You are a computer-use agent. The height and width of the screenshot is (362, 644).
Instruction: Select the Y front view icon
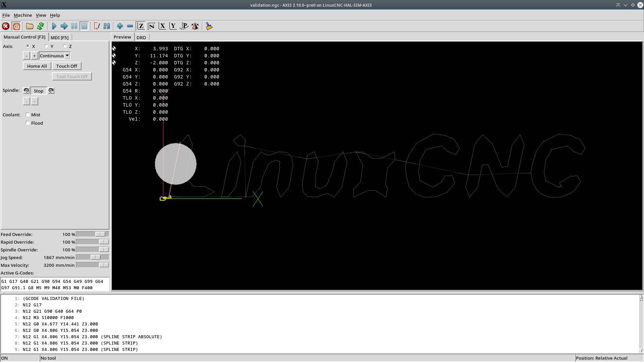coord(173,26)
